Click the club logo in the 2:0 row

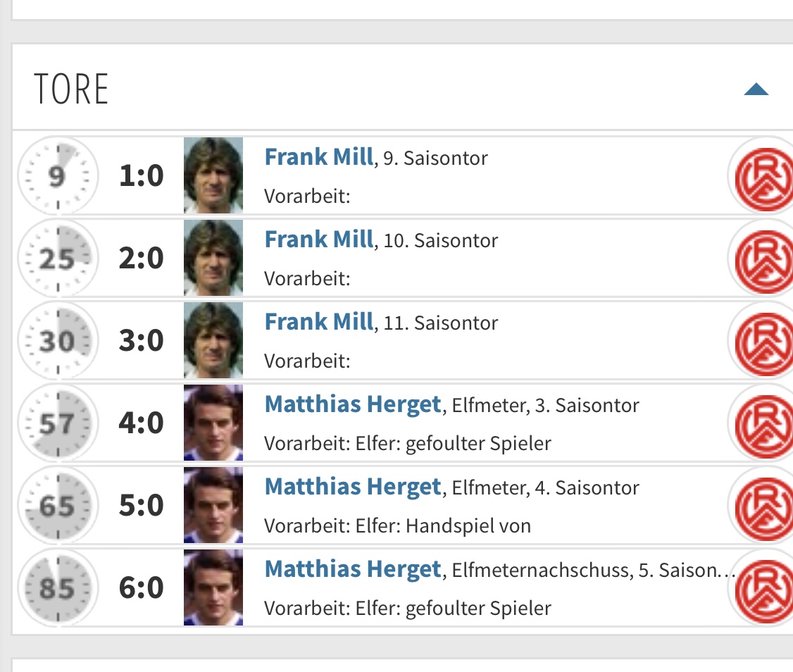tap(761, 258)
